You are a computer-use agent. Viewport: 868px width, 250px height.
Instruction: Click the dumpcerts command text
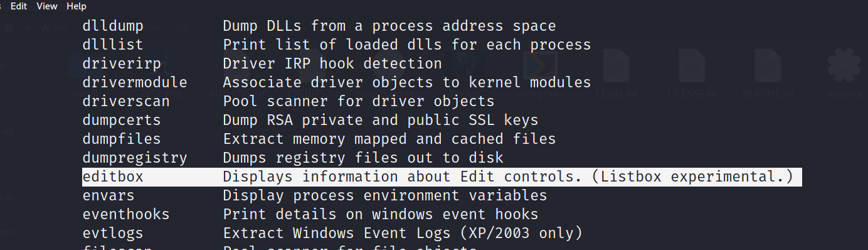[x=122, y=121]
